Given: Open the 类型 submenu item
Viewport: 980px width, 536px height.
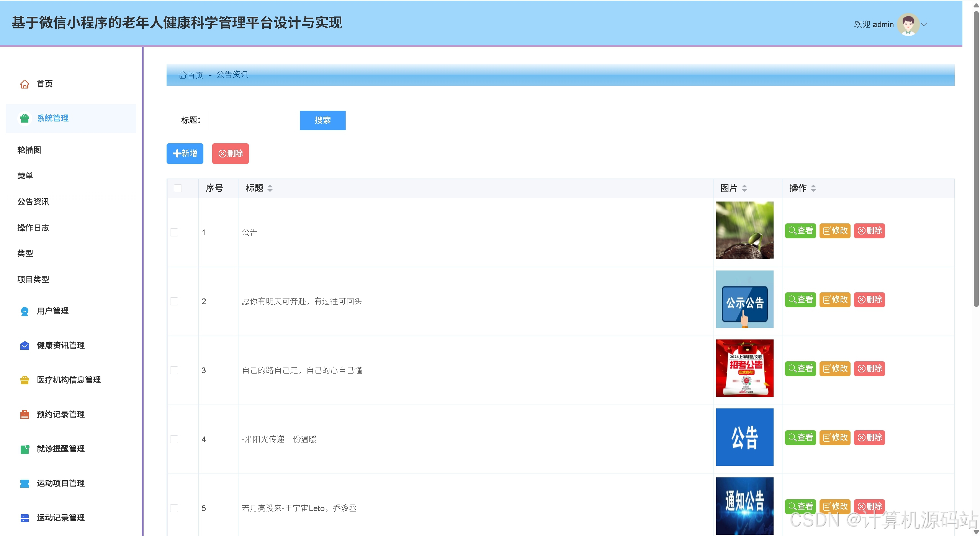Looking at the screenshot, I should 25,253.
